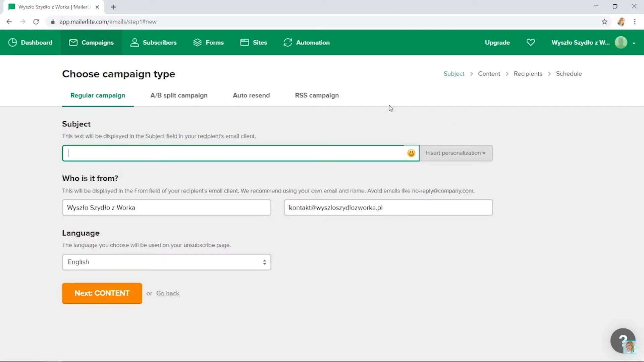Click the Choose campaign type heading
Image resolution: width=644 pixels, height=362 pixels.
[118, 74]
